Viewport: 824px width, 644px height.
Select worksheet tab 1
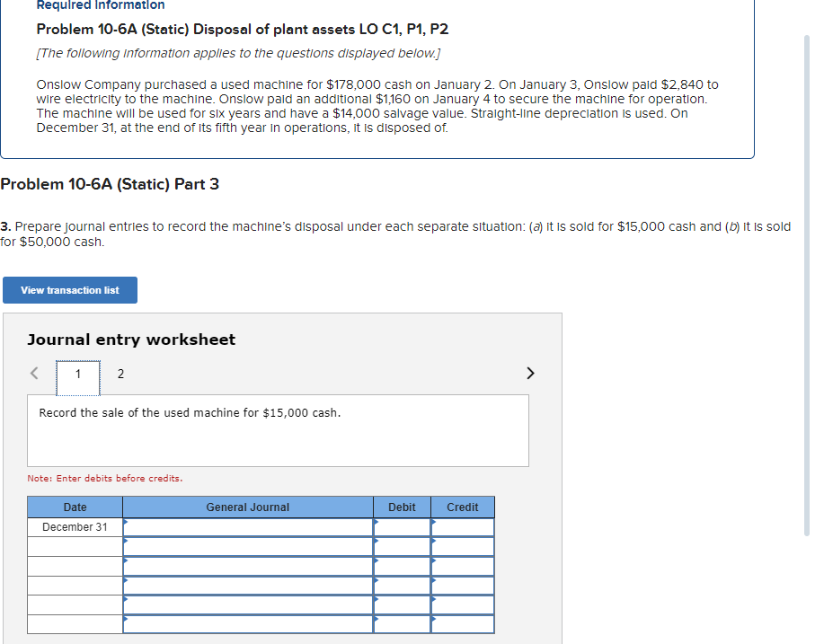[77, 374]
